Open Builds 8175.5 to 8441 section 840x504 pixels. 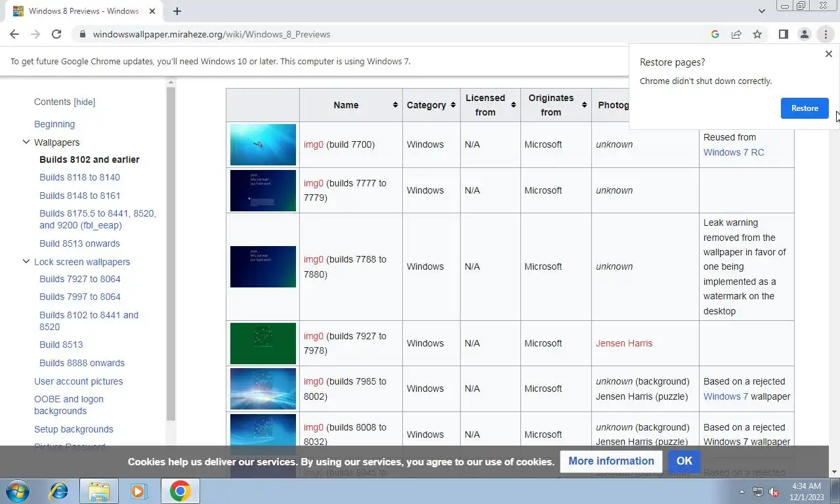click(98, 219)
